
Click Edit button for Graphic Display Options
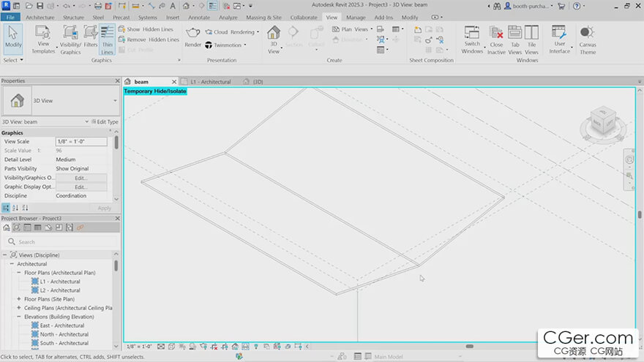click(80, 187)
